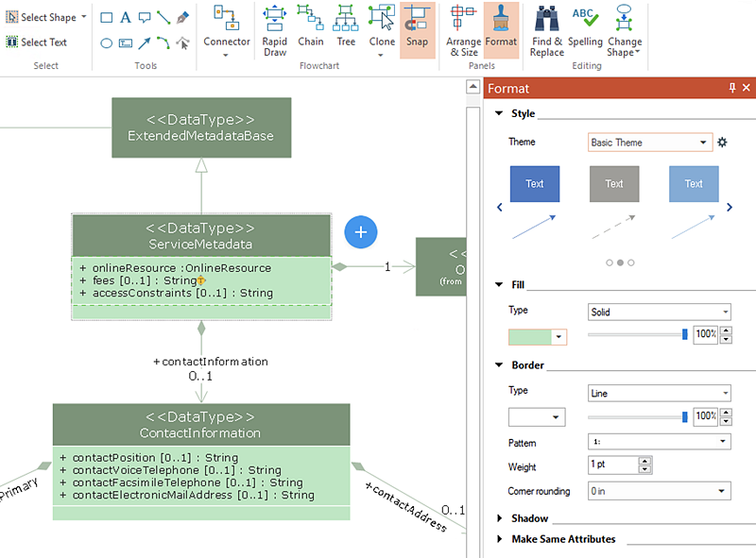The image size is (756, 558).
Task: Toggle the Snap option
Action: point(417,30)
